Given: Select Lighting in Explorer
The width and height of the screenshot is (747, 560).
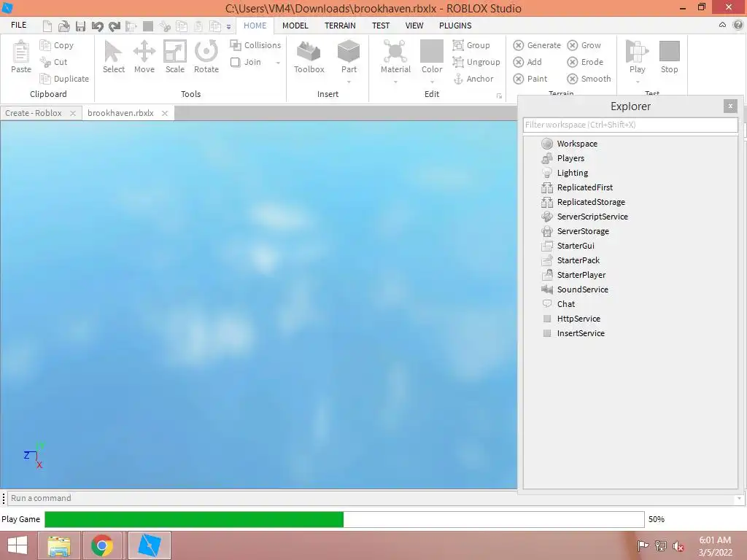Looking at the screenshot, I should click(x=565, y=173).
